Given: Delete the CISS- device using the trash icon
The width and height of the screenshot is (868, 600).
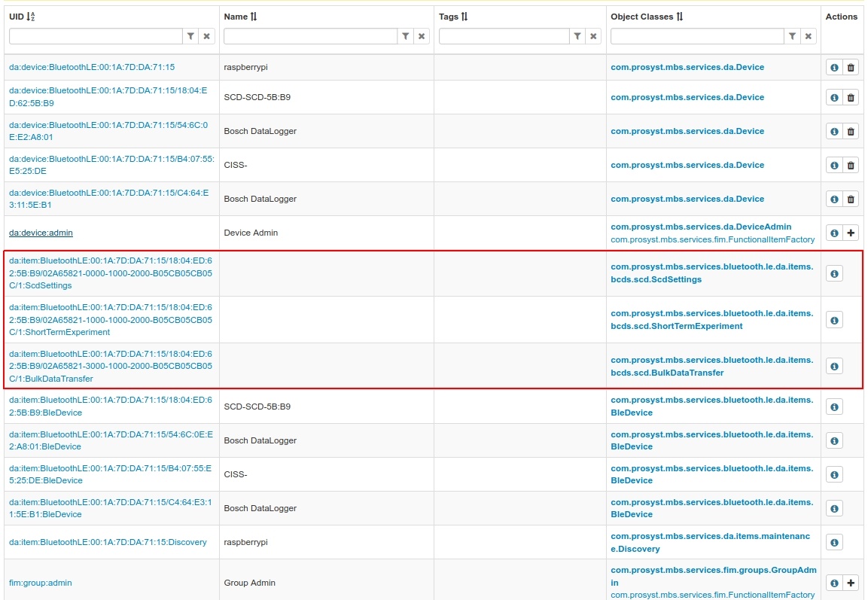Looking at the screenshot, I should [x=851, y=165].
